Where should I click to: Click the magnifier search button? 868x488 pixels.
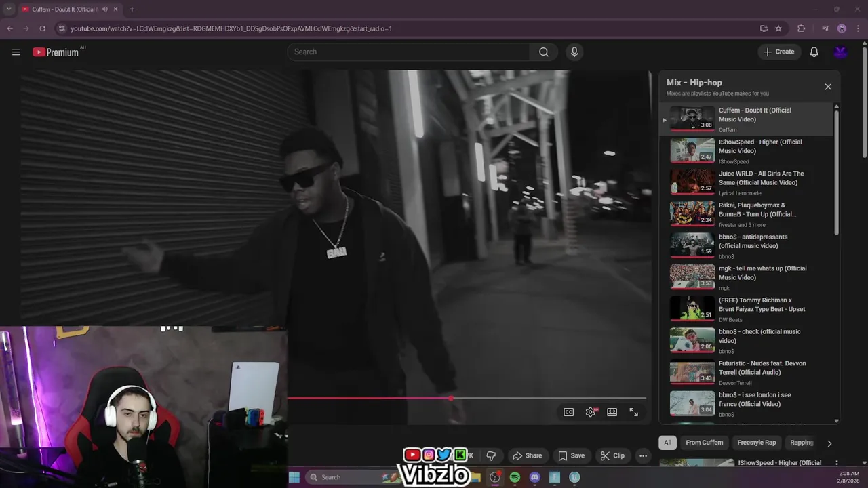(544, 52)
